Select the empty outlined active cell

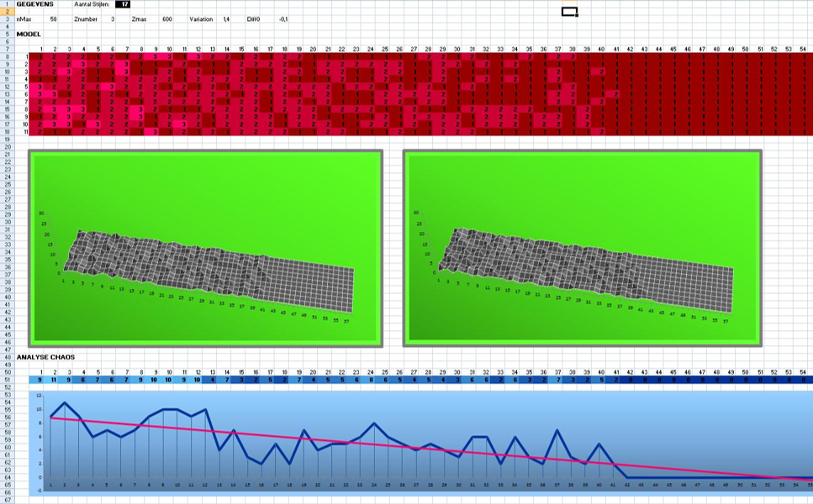tap(569, 12)
